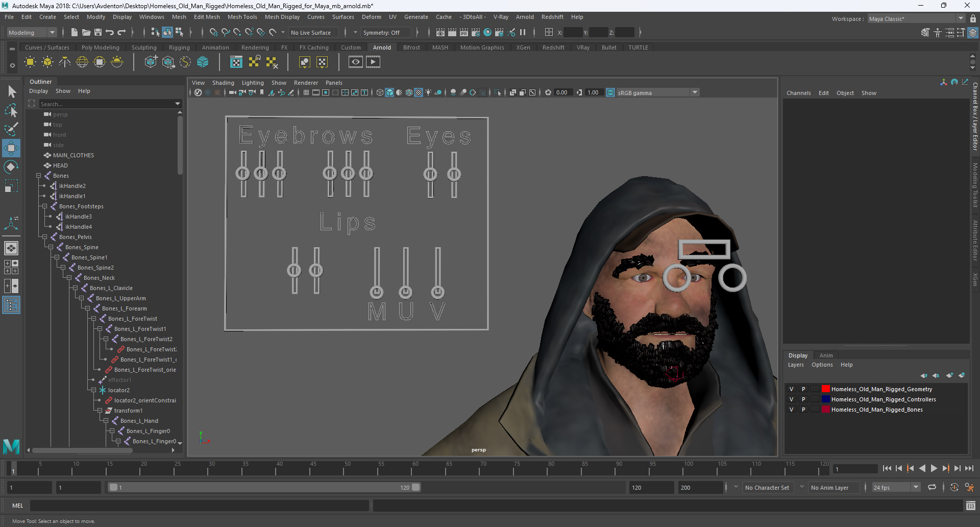The height and width of the screenshot is (527, 980).
Task: Activate the Select tool arrow
Action: coord(11,92)
